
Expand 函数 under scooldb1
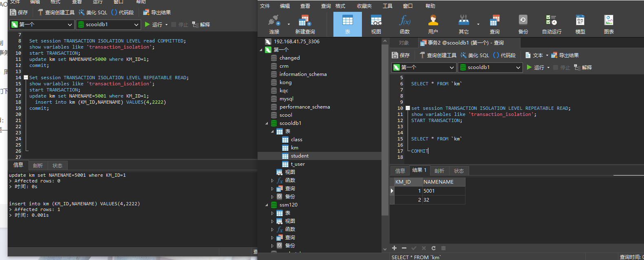click(x=273, y=180)
